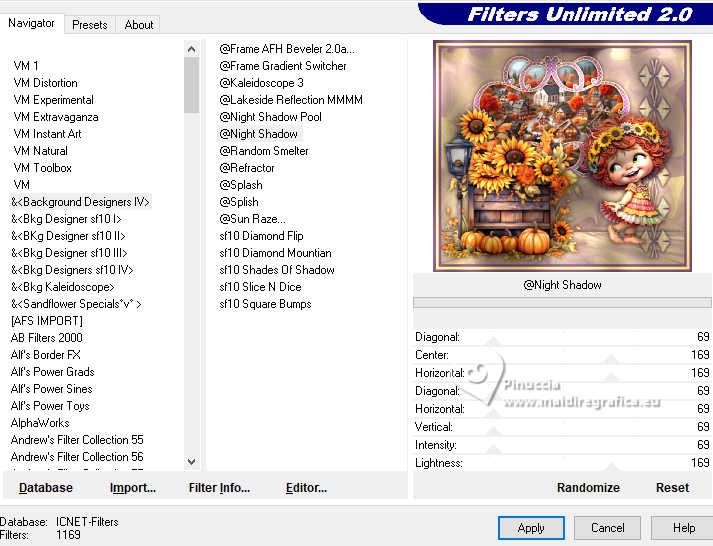713x546 pixels.
Task: Select VM Experimental category
Action: [54, 100]
